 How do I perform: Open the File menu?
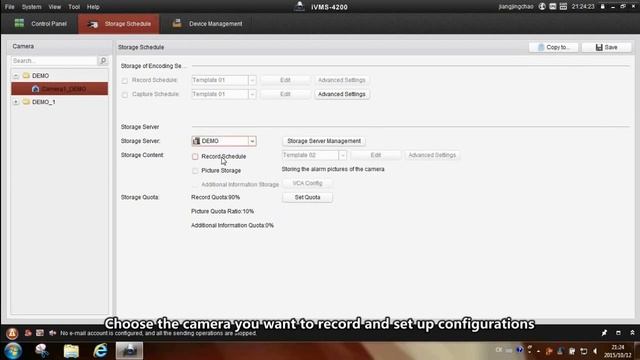9,7
